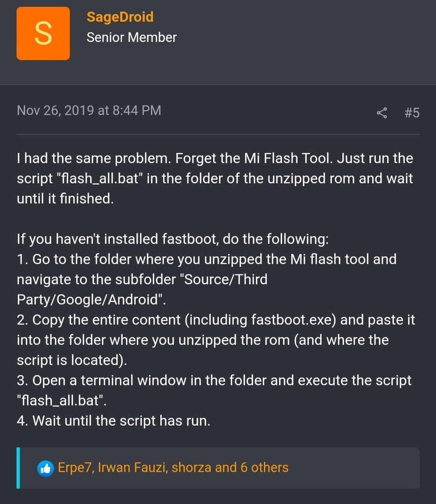This screenshot has width=436, height=504.
Task: Show the 6 others who liked
Action: click(264, 468)
